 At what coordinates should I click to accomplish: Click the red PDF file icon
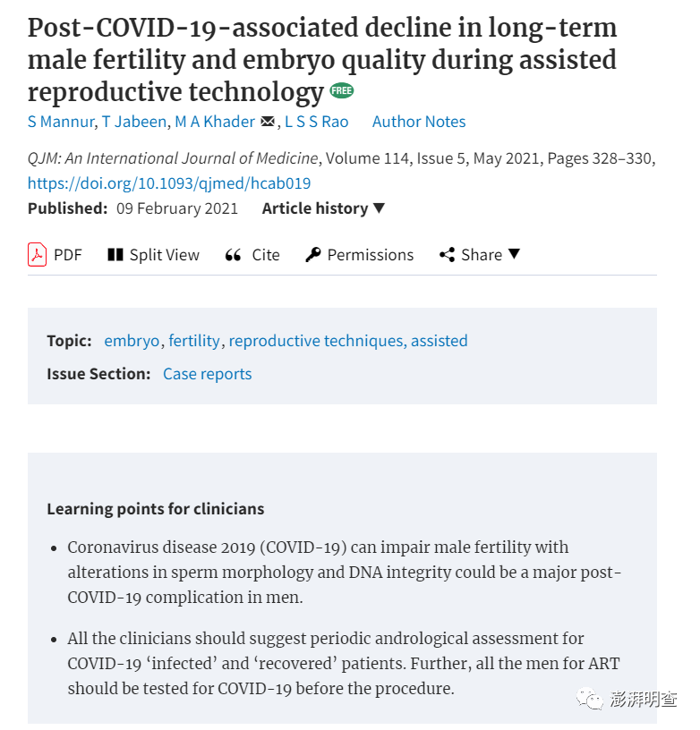click(37, 255)
